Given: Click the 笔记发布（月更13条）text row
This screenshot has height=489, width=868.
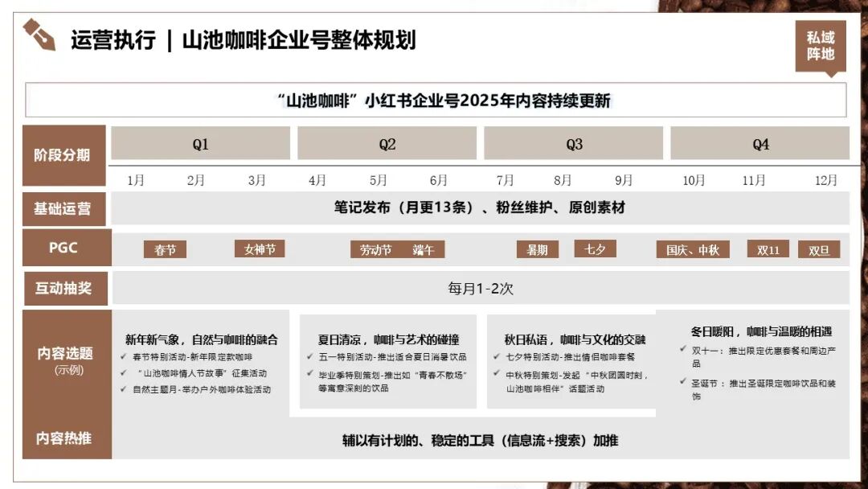Looking at the screenshot, I should pyautogui.click(x=479, y=208).
